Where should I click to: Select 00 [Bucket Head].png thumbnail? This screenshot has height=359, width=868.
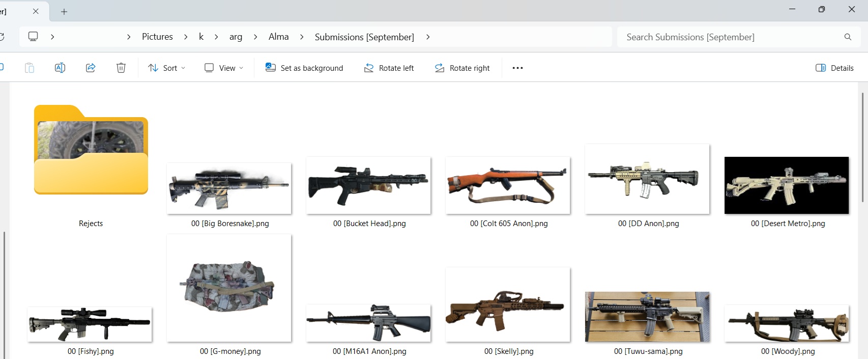tap(368, 185)
